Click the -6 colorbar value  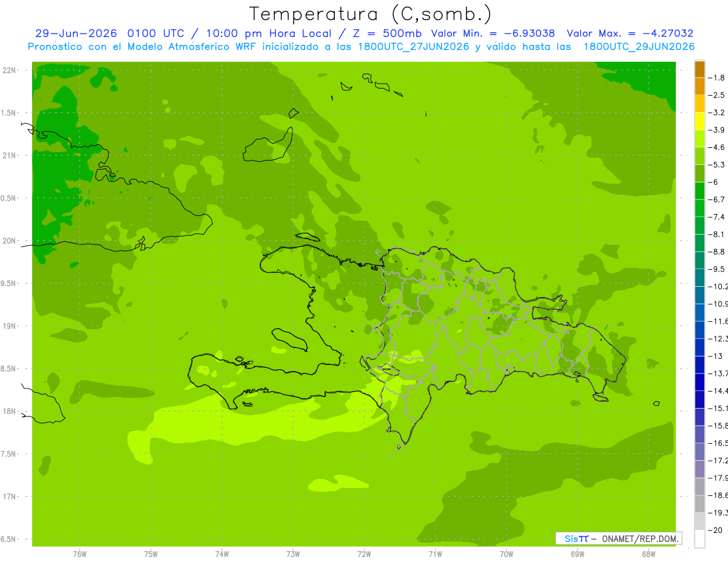tap(714, 182)
